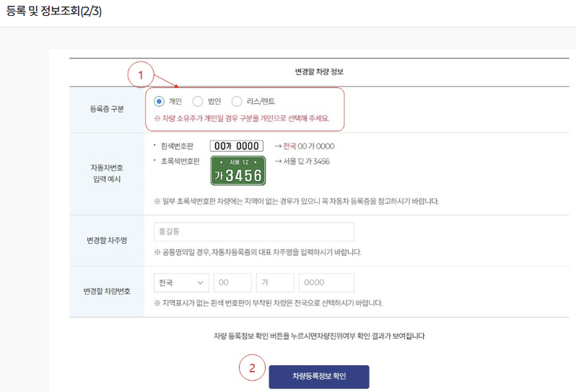The width and height of the screenshot is (576, 392).
Task: Select the 법인 radio button
Action: pos(198,101)
